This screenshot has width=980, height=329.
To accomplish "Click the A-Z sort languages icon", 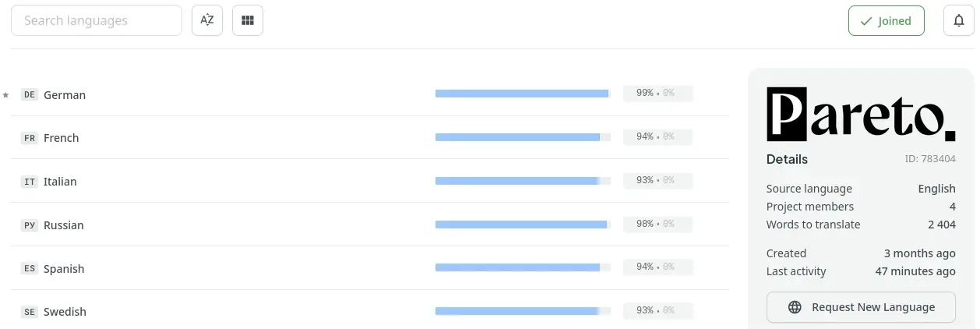I will tap(207, 20).
